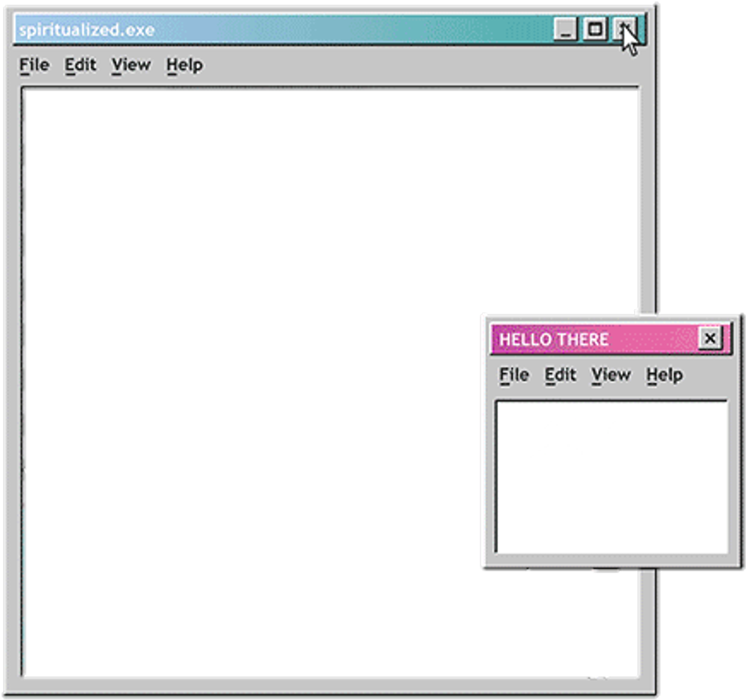The height and width of the screenshot is (700, 746).
Task: Close the HELLO THERE popup window
Action: 709,339
